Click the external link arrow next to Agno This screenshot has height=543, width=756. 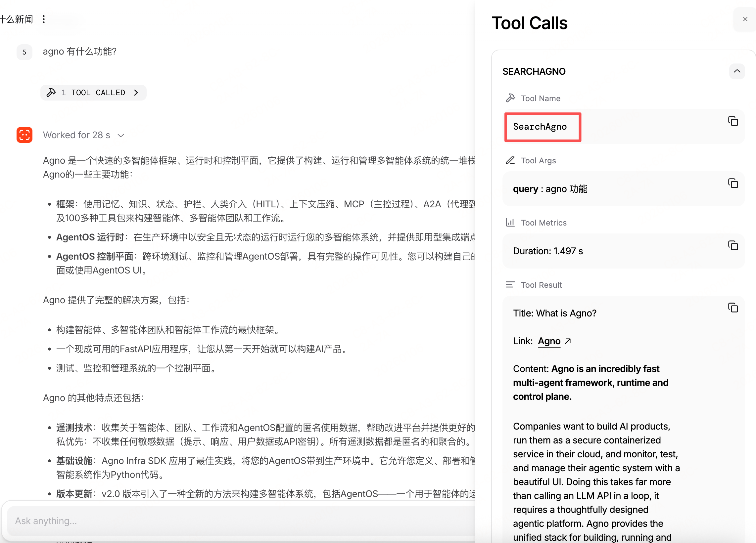[568, 341]
